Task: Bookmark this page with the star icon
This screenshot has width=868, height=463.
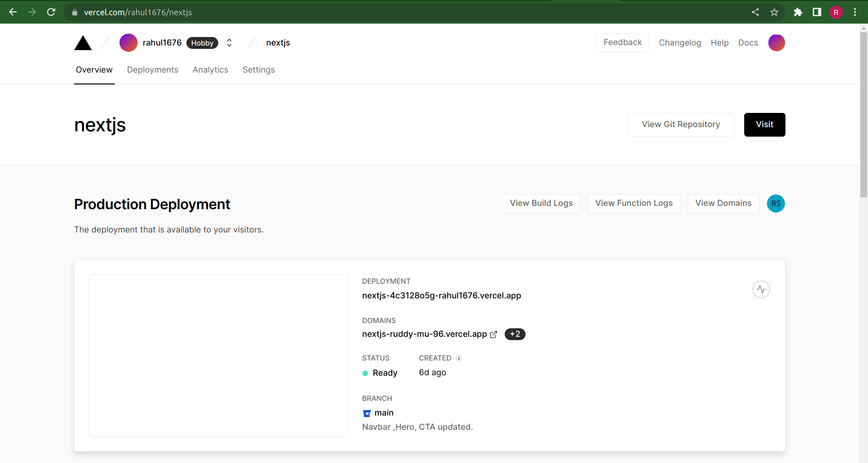Action: pos(775,12)
